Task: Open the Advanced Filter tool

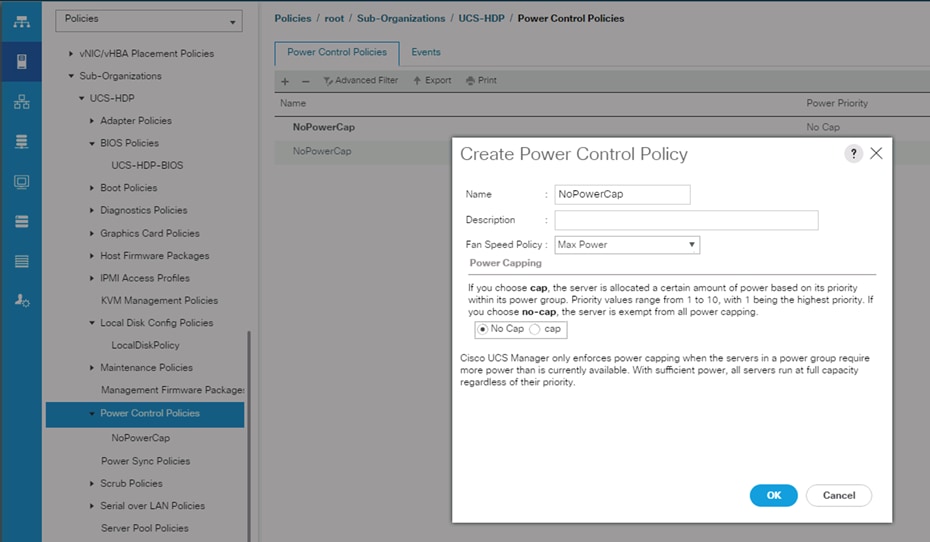Action: tap(361, 80)
